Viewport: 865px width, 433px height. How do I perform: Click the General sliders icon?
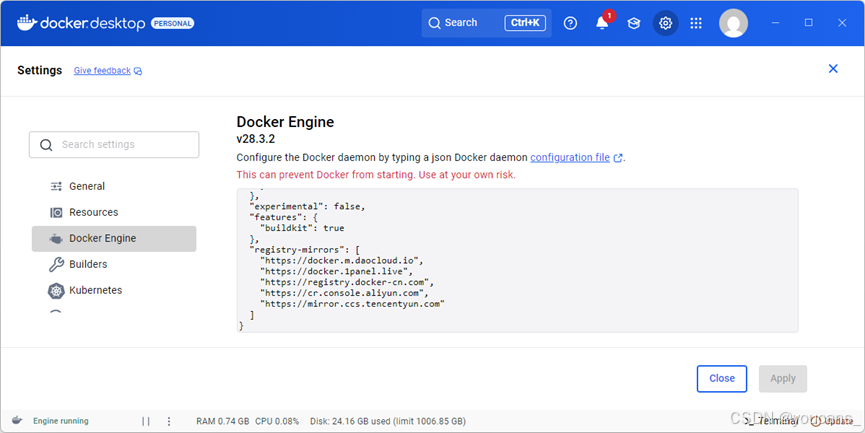point(56,186)
